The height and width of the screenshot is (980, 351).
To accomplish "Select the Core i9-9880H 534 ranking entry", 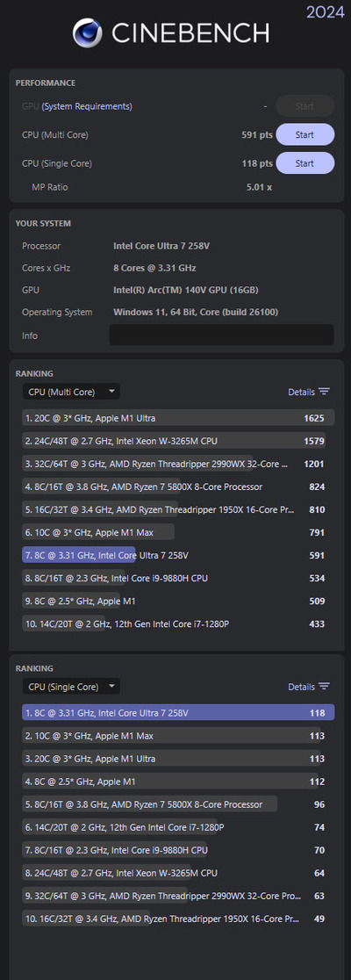I will tap(179, 578).
